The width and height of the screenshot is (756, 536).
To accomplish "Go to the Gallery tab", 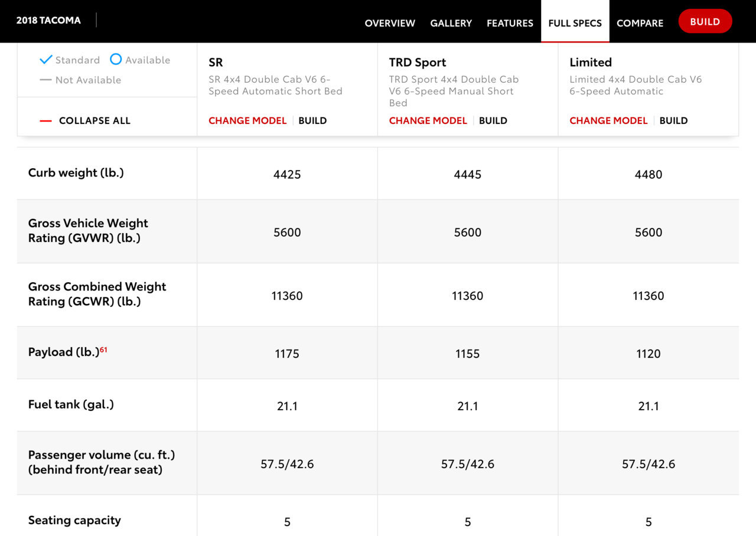I will pos(451,23).
